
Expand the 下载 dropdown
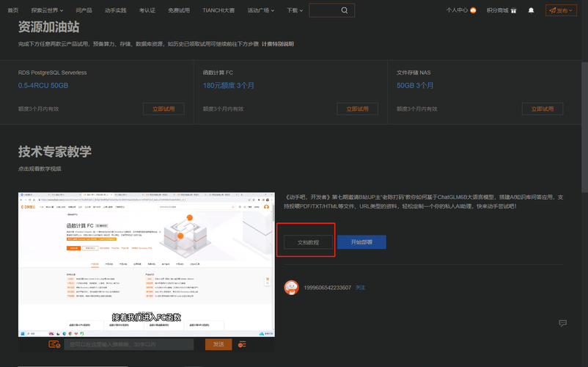point(295,10)
